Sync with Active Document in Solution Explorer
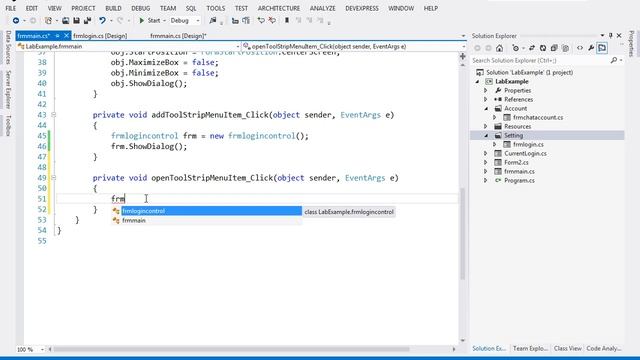This screenshot has height=360, width=640. tap(532, 48)
